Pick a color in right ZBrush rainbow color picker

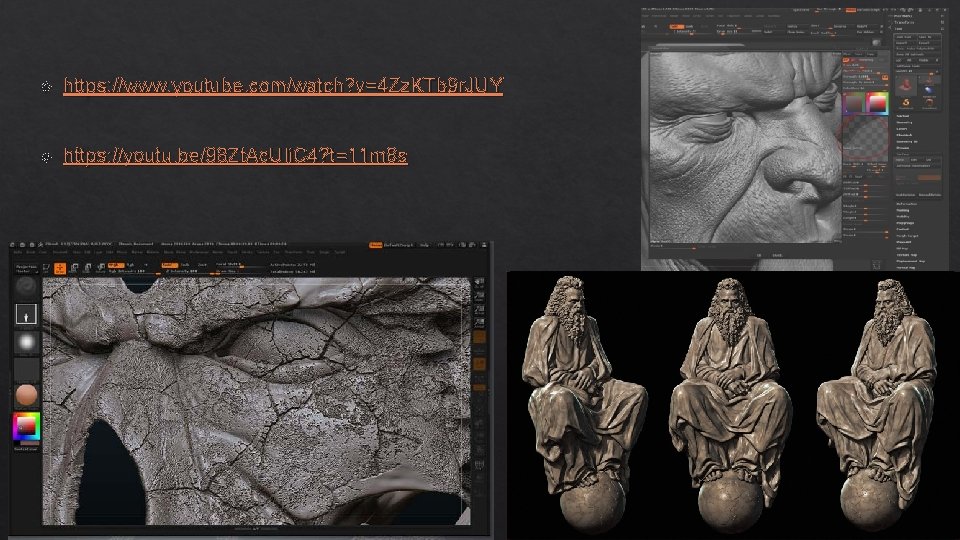pyautogui.click(x=877, y=103)
